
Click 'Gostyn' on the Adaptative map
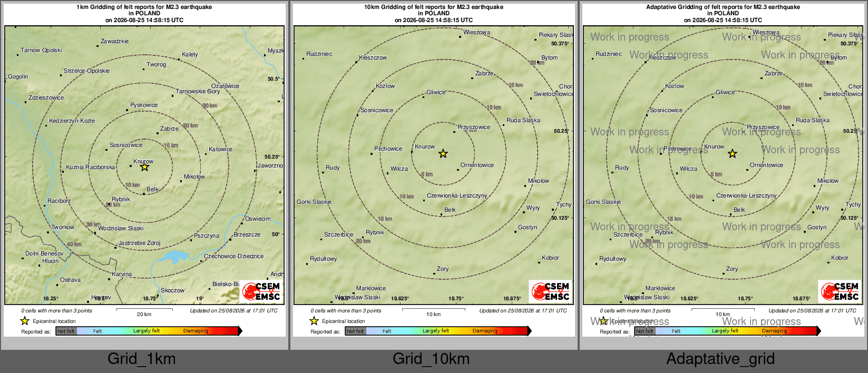click(817, 227)
